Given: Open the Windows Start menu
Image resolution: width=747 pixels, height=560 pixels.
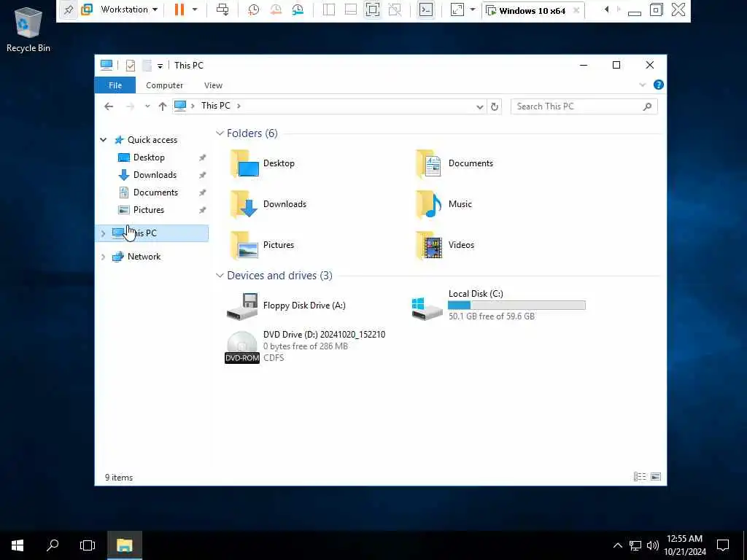Looking at the screenshot, I should coord(18,545).
